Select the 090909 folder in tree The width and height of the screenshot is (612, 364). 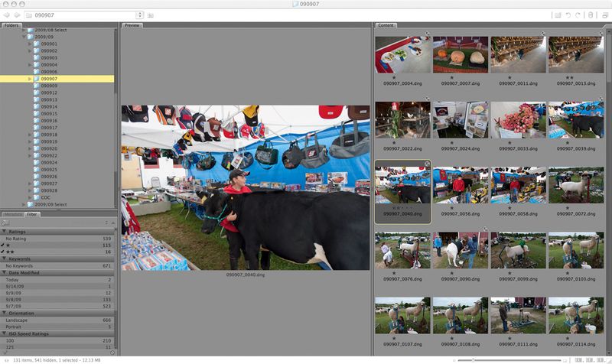pyautogui.click(x=49, y=86)
